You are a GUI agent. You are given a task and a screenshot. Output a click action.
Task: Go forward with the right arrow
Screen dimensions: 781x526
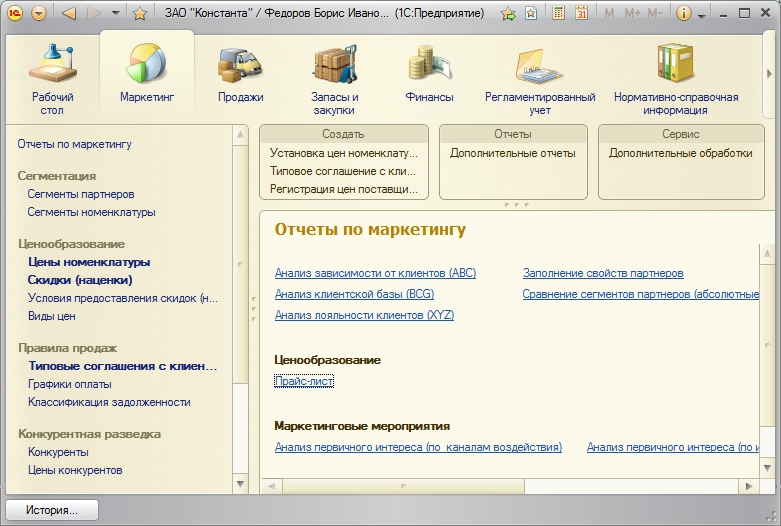tap(94, 13)
